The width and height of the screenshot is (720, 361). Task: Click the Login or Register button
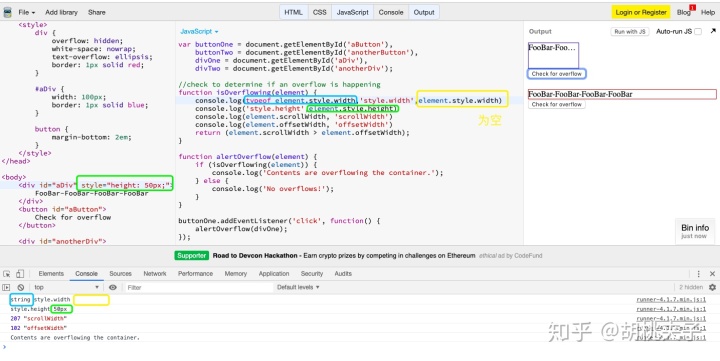tap(641, 12)
